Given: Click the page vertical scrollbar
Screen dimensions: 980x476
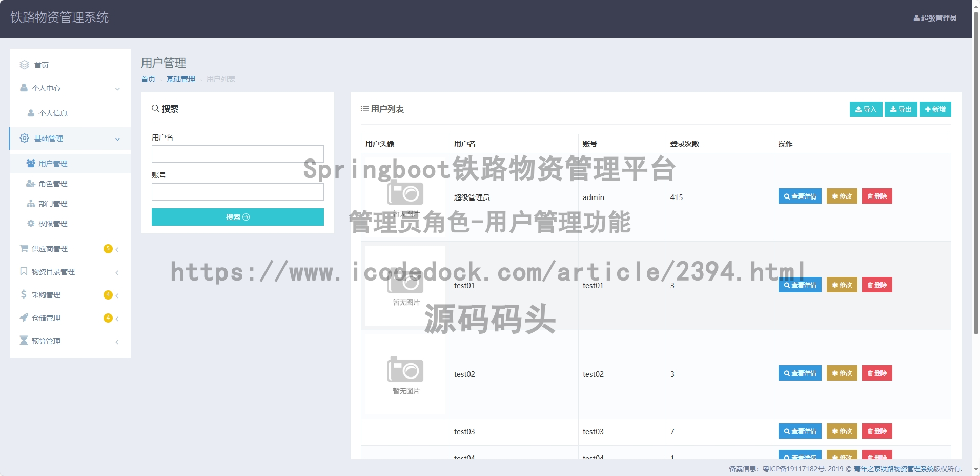Looking at the screenshot, I should [976, 173].
